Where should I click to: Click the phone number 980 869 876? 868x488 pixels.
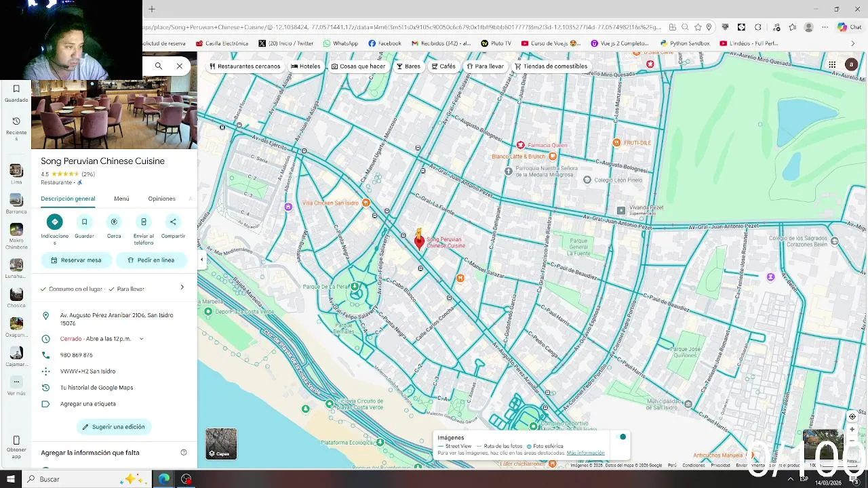(x=77, y=355)
